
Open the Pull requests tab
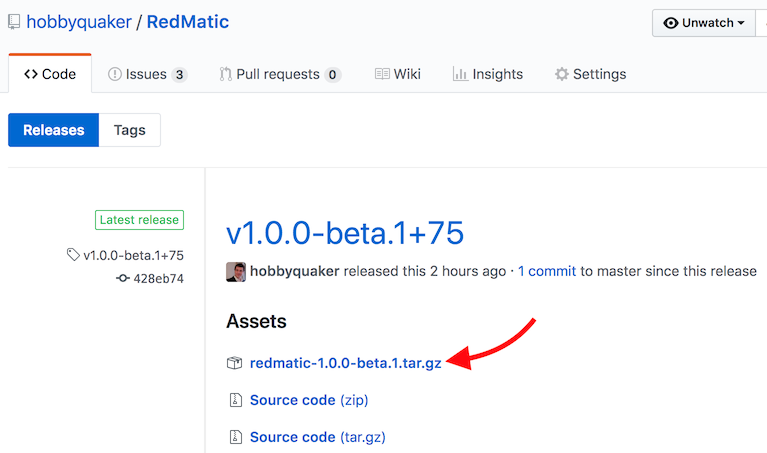click(x=280, y=74)
